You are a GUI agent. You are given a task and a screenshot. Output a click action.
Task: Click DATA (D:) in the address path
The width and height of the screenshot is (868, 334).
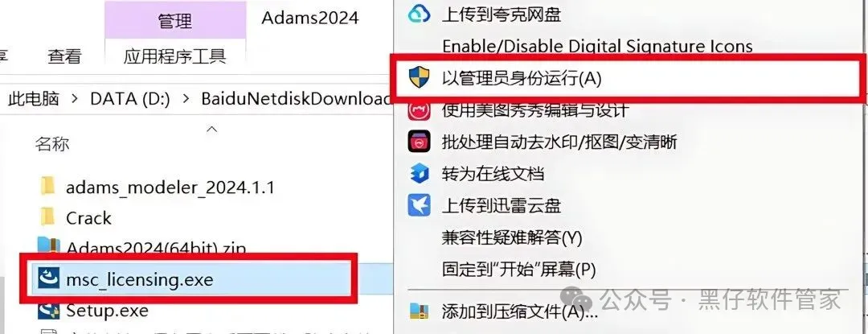tap(129, 99)
